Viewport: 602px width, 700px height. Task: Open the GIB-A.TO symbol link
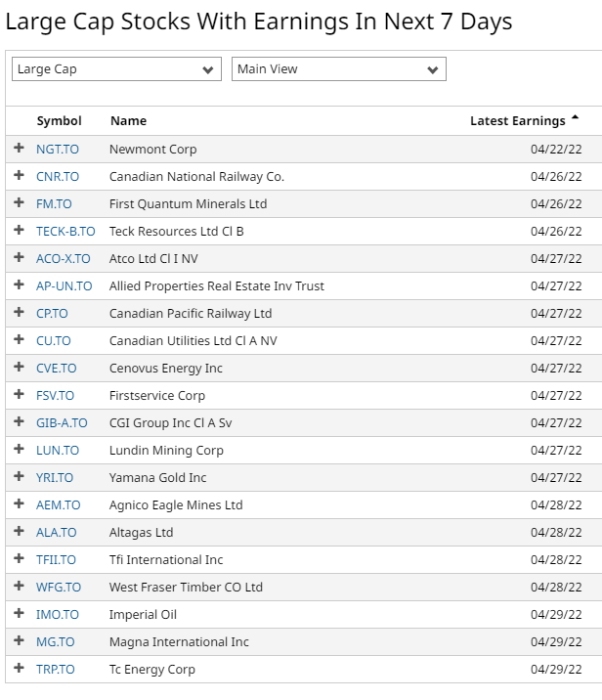click(x=62, y=423)
